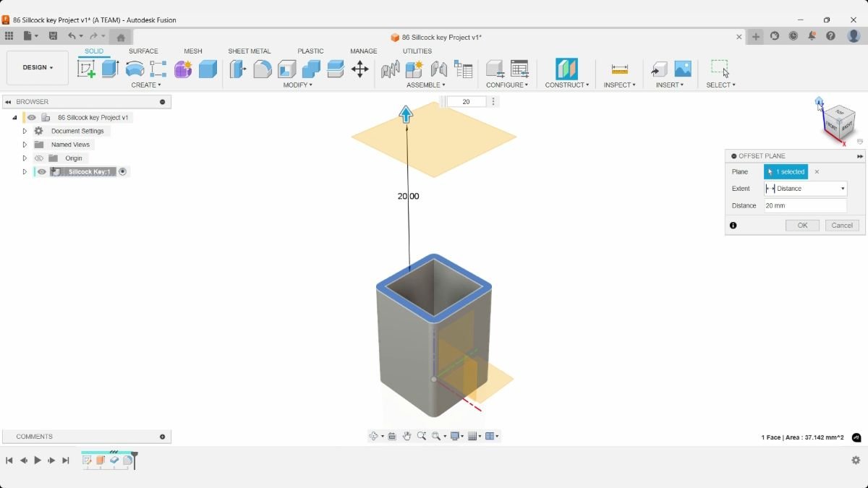This screenshot has height=488, width=868.
Task: Play the design timeline
Action: point(38,461)
